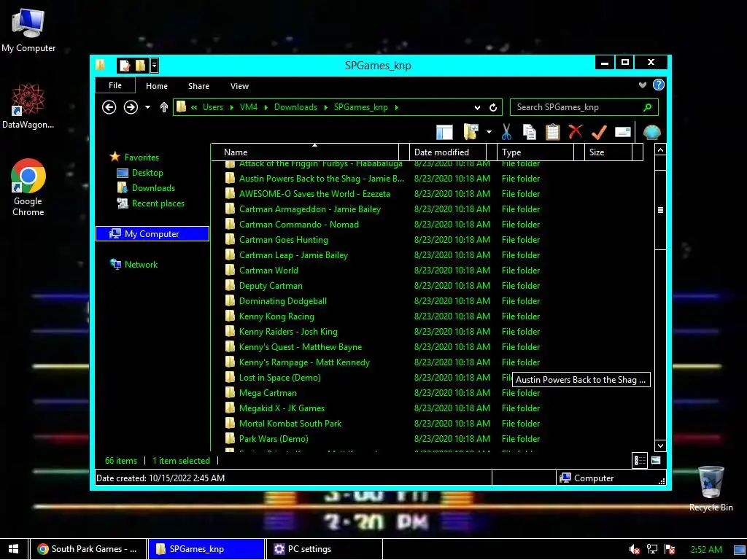
Task: Open Classic Explorer shell settings icon
Action: tap(651, 132)
